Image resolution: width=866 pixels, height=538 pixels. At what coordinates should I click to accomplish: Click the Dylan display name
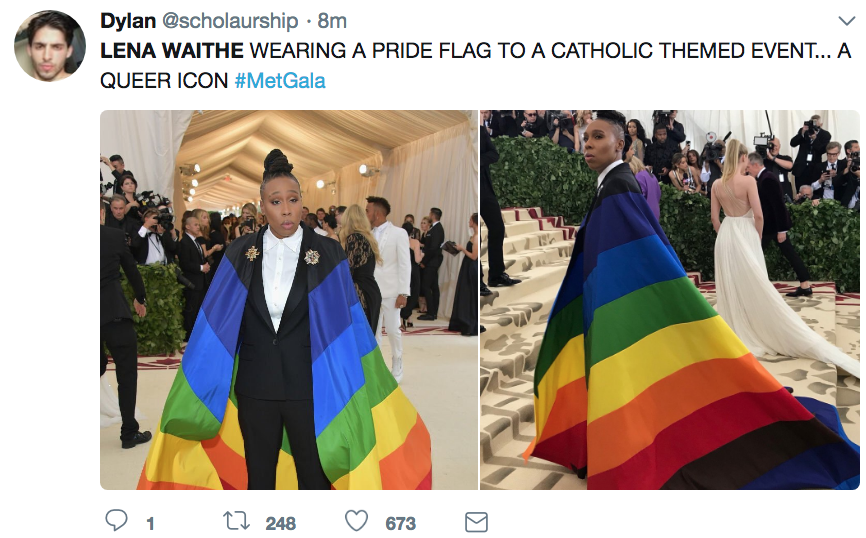coord(128,21)
